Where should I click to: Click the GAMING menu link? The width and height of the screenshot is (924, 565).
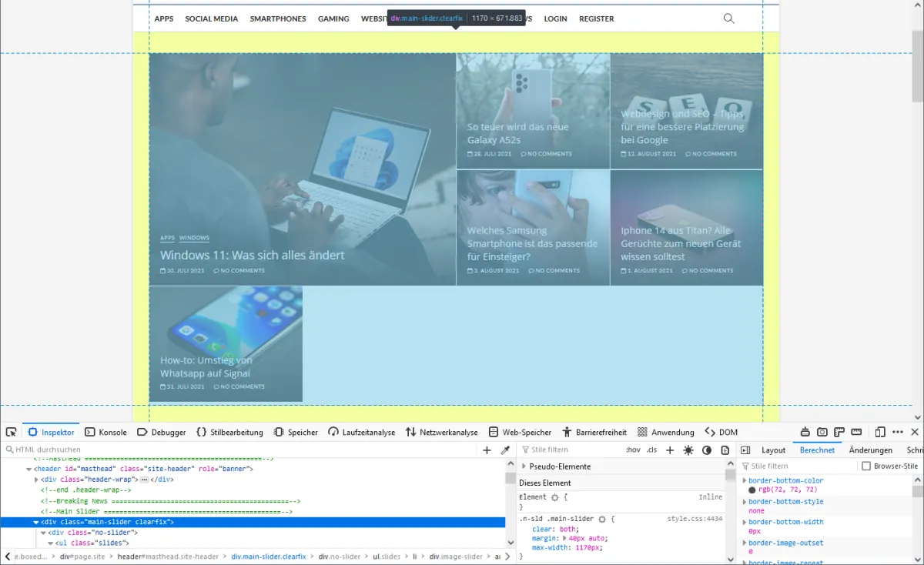pyautogui.click(x=333, y=18)
